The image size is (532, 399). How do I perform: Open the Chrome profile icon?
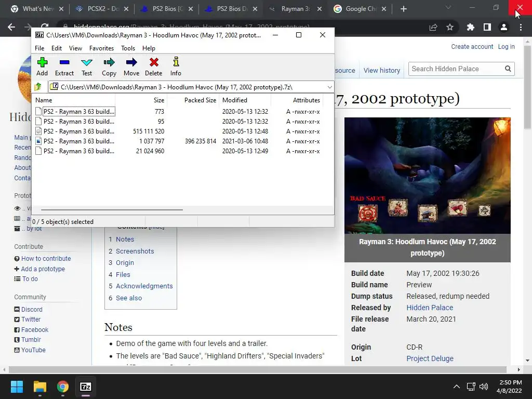504,27
